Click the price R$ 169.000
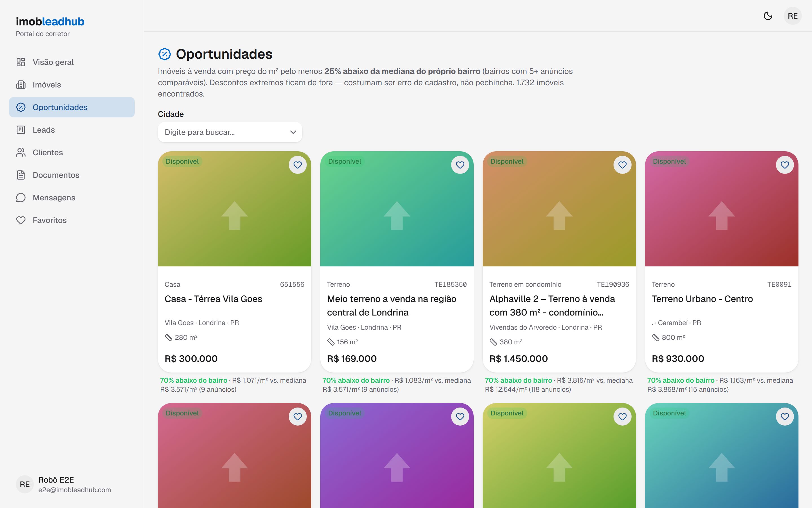Viewport: 812px width, 508px height. coord(352,359)
